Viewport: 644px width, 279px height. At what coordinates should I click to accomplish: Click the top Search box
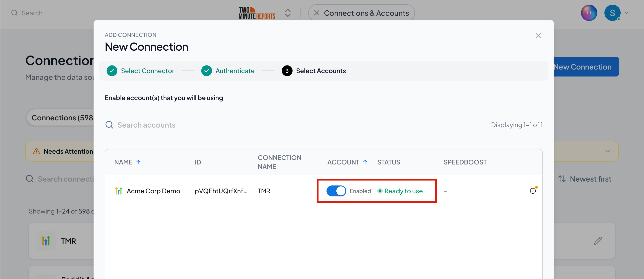pyautogui.click(x=32, y=13)
